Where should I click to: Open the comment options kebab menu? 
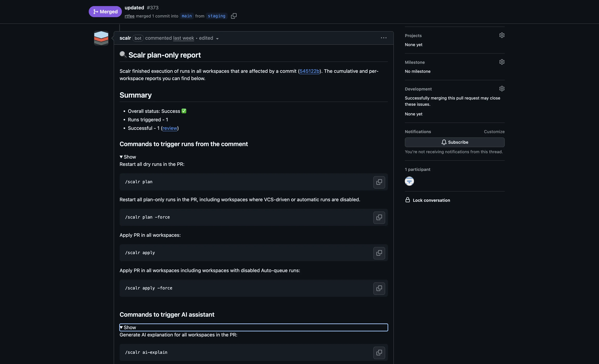click(383, 38)
